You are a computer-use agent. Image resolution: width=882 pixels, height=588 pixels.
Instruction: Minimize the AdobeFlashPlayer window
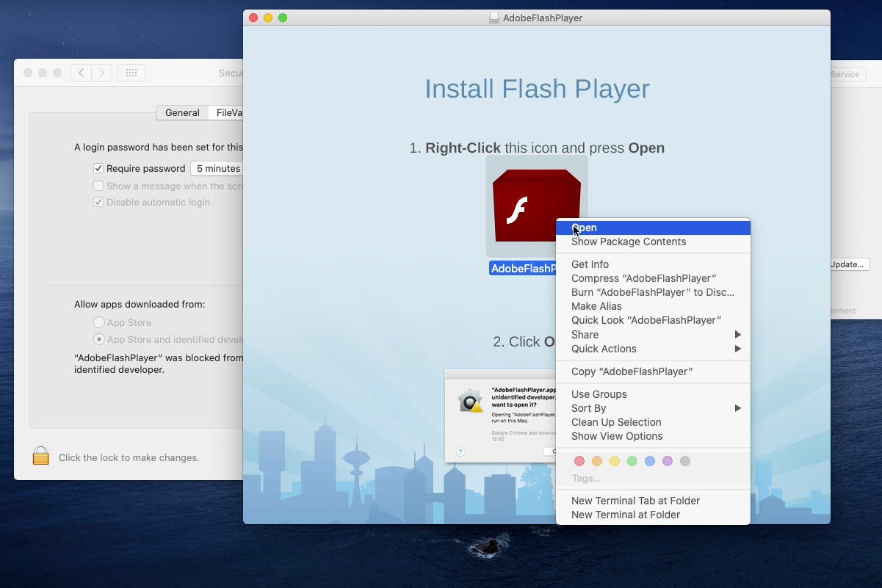pyautogui.click(x=268, y=18)
